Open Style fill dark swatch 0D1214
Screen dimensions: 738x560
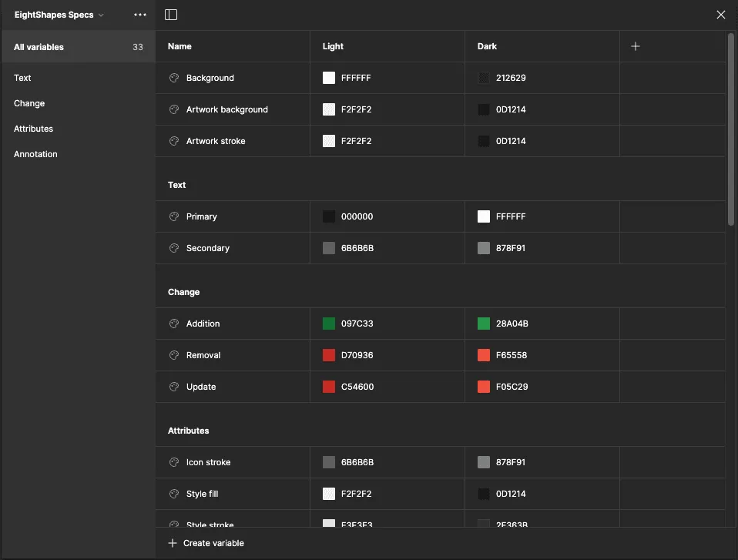tap(483, 494)
